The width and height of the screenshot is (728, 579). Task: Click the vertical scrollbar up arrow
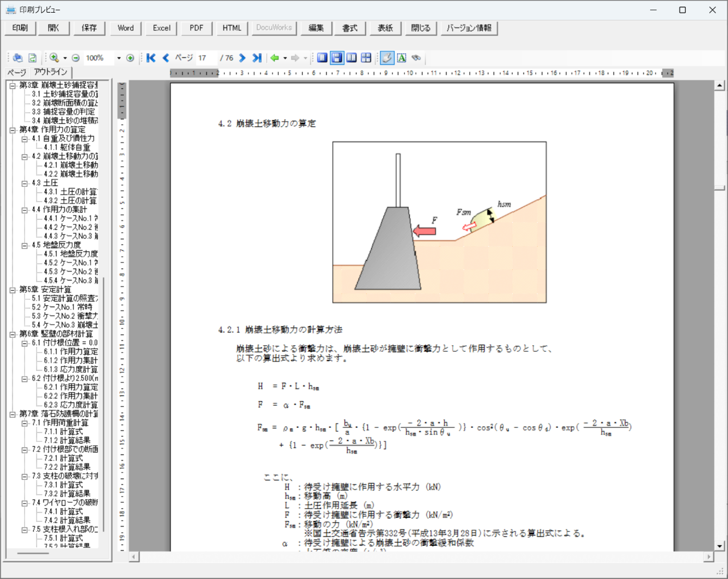(x=719, y=85)
